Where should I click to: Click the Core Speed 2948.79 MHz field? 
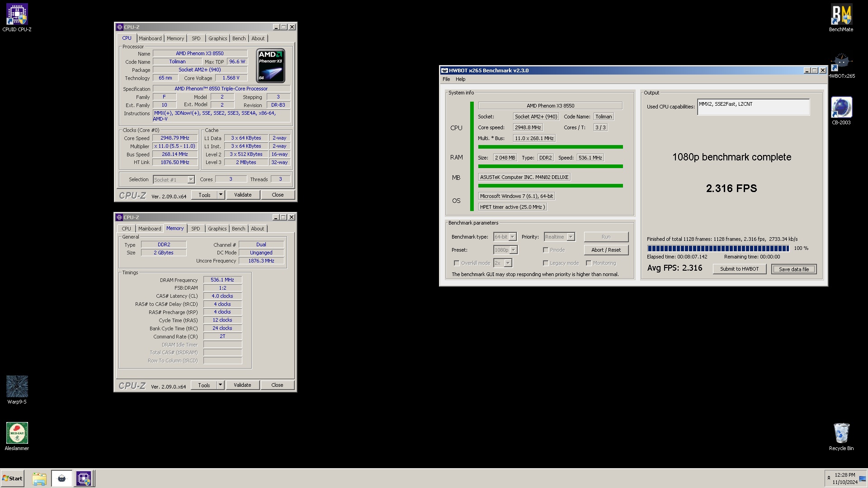(175, 138)
